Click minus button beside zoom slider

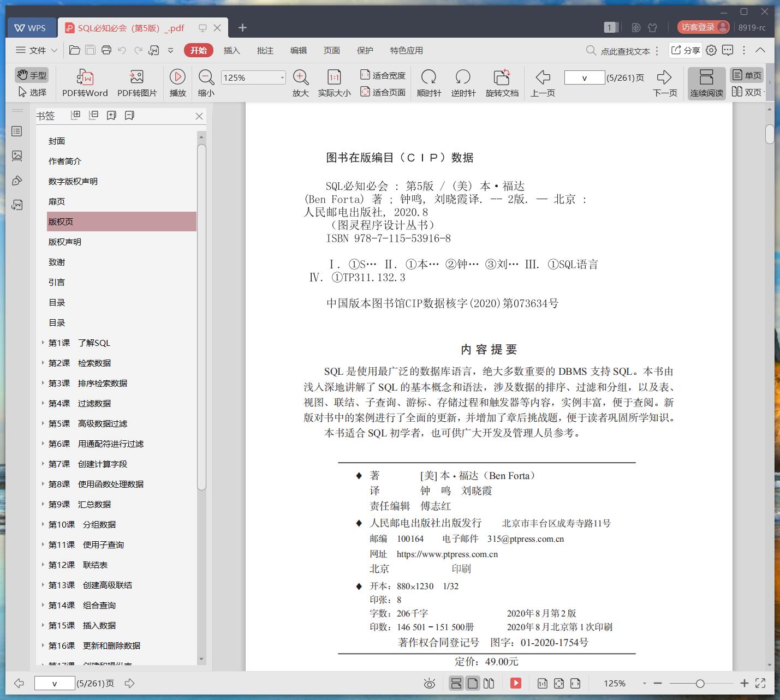coord(658,683)
